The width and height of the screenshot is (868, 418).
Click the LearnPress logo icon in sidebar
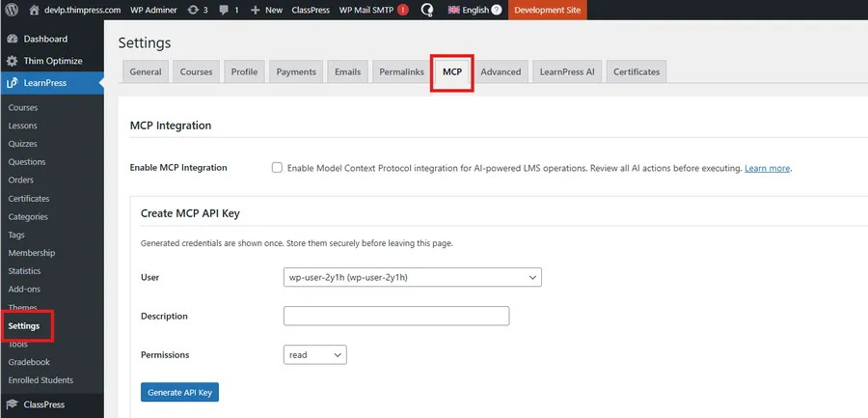coord(13,83)
